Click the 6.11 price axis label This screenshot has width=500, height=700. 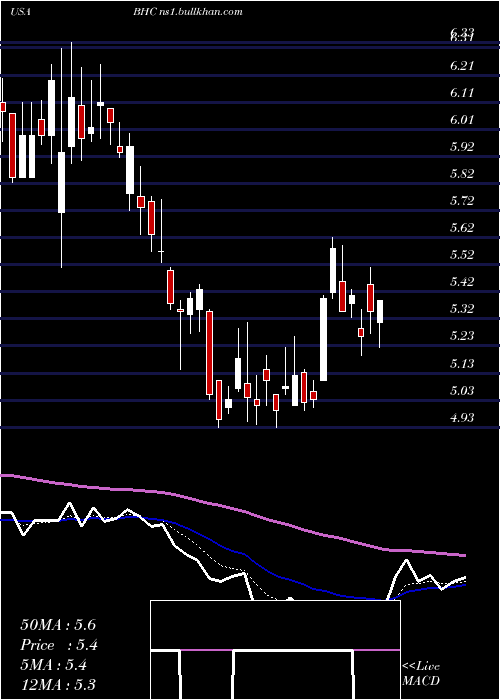click(x=462, y=93)
